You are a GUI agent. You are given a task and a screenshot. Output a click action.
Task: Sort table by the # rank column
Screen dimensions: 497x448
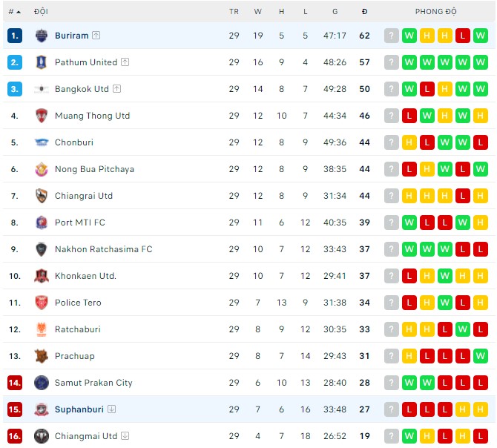click(x=14, y=12)
